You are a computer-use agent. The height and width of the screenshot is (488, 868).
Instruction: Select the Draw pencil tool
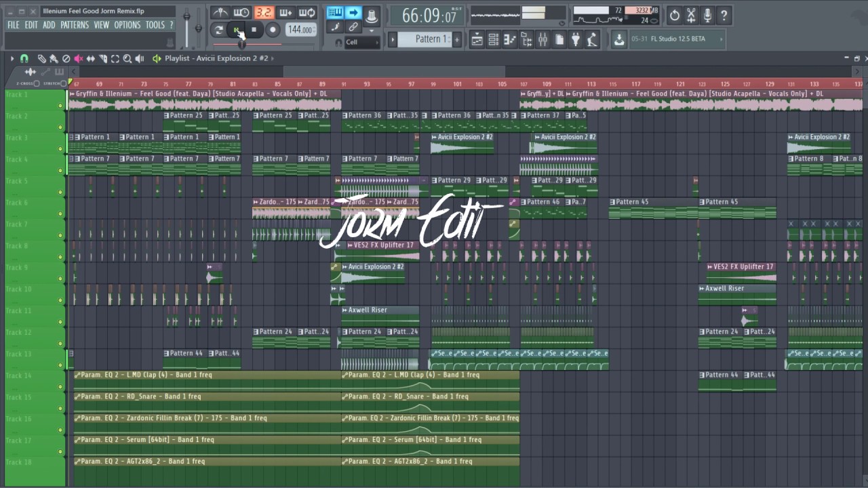pos(41,59)
